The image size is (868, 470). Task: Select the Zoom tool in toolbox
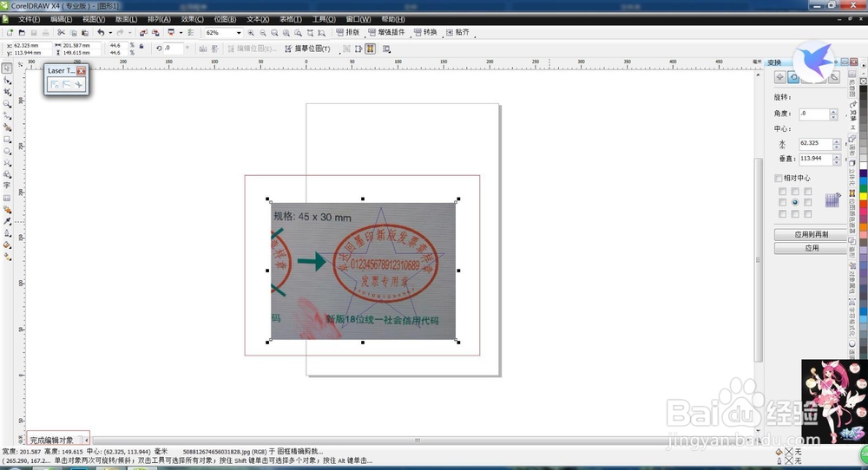[x=7, y=103]
